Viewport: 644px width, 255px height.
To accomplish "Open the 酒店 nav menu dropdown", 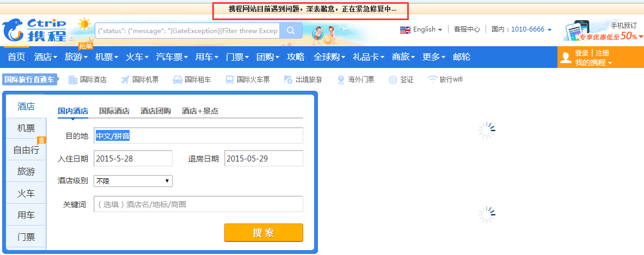I will [x=46, y=57].
